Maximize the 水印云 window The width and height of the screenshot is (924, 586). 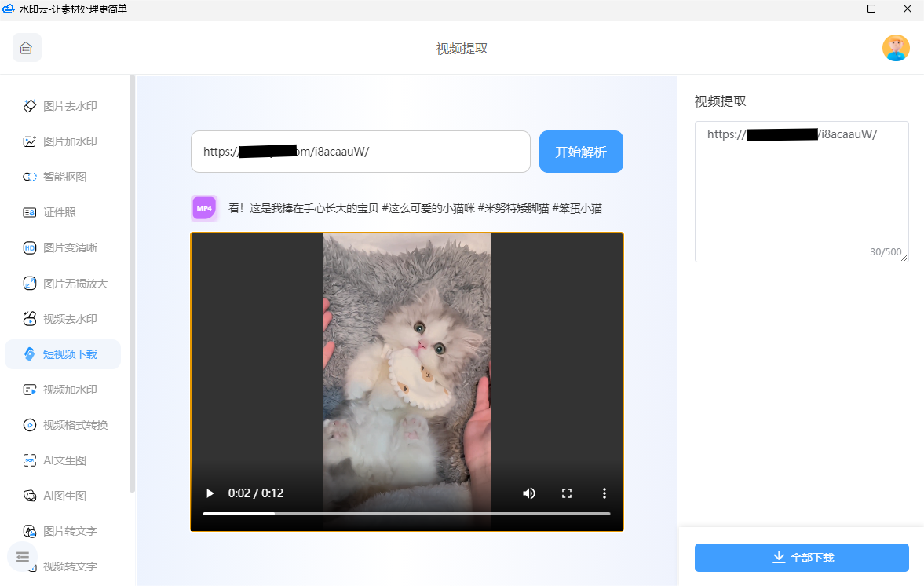(871, 9)
